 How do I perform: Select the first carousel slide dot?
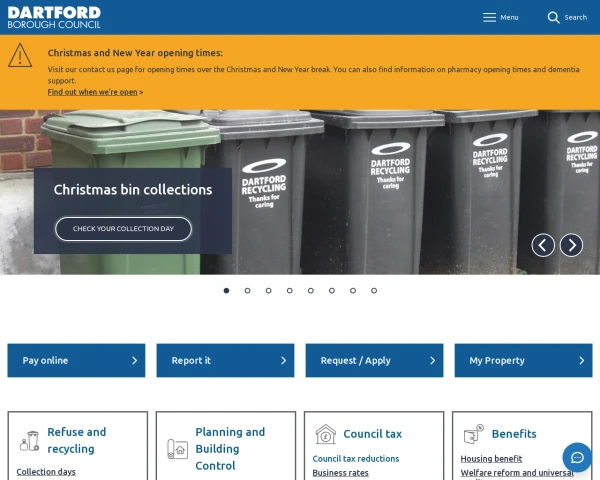pos(226,290)
